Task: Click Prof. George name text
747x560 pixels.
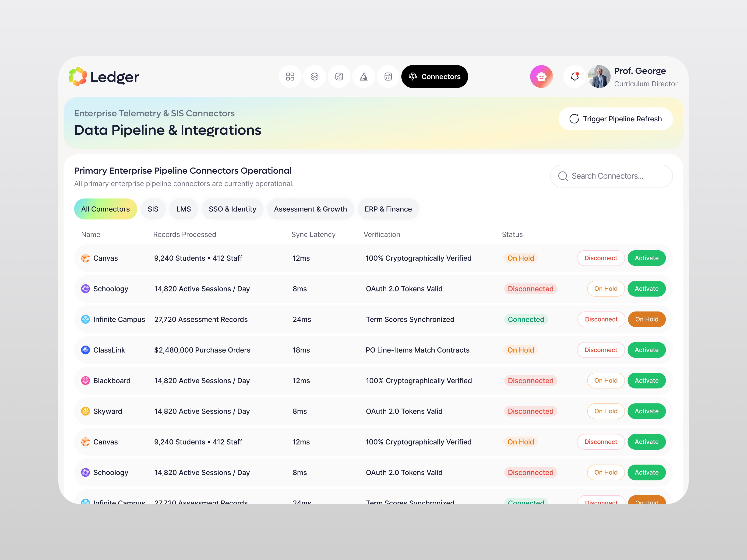Action: pyautogui.click(x=640, y=71)
